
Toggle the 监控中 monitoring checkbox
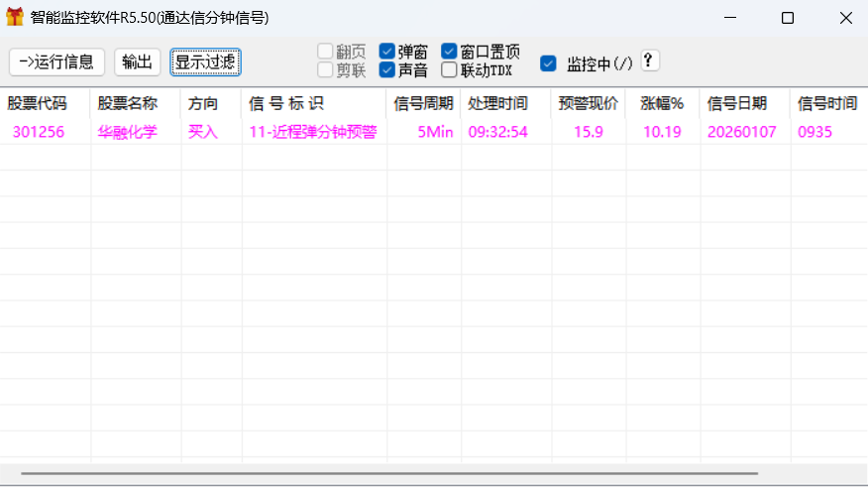pyautogui.click(x=548, y=63)
